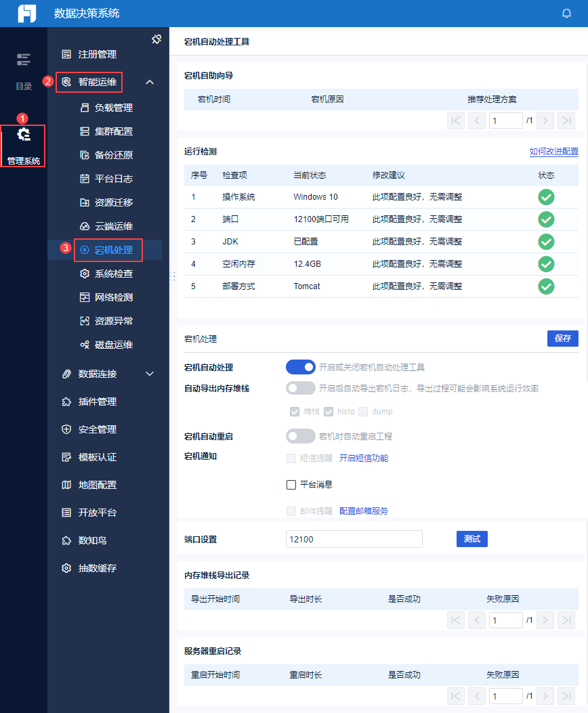Click the 资源迁移 icon
Viewport: 588px width, 713px height.
[x=85, y=202]
